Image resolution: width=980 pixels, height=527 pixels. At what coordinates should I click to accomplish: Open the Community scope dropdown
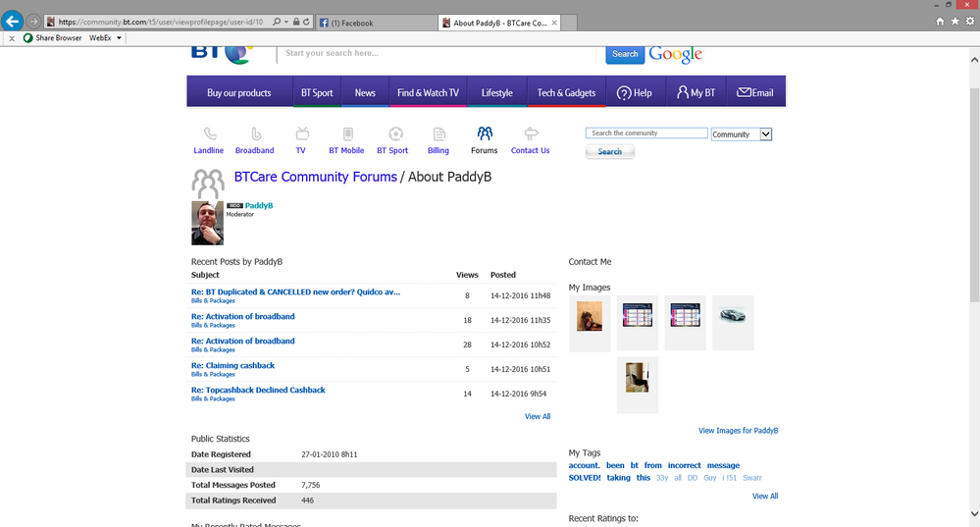tap(742, 133)
